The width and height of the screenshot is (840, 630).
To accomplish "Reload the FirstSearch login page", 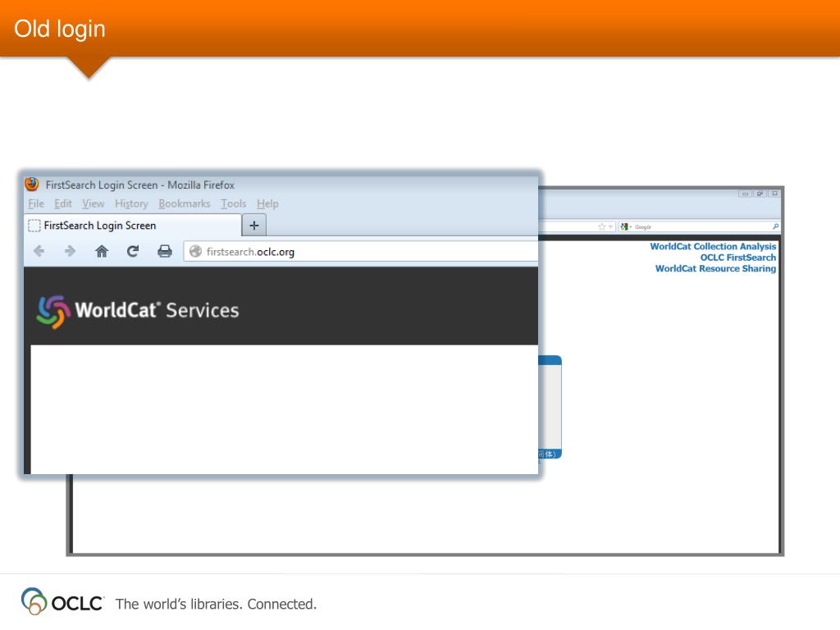I will pos(133,251).
